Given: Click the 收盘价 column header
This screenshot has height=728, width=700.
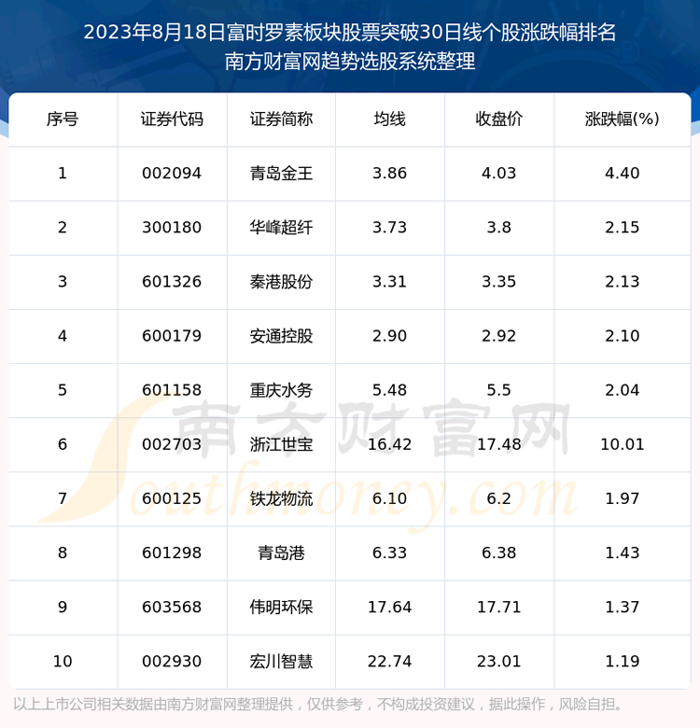Looking at the screenshot, I should [x=499, y=119].
